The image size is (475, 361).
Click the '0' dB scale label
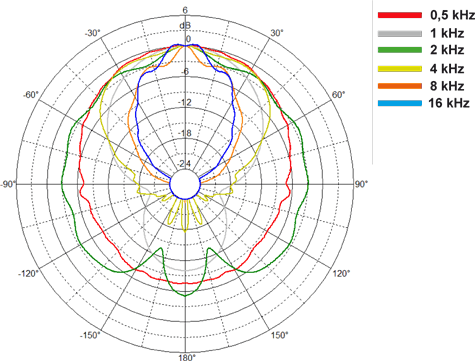tap(188, 39)
